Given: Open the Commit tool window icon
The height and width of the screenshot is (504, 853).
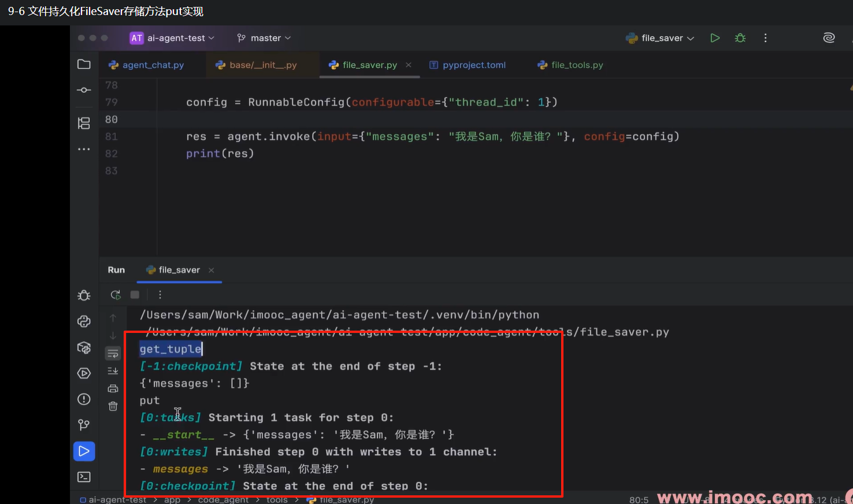Looking at the screenshot, I should (x=84, y=90).
